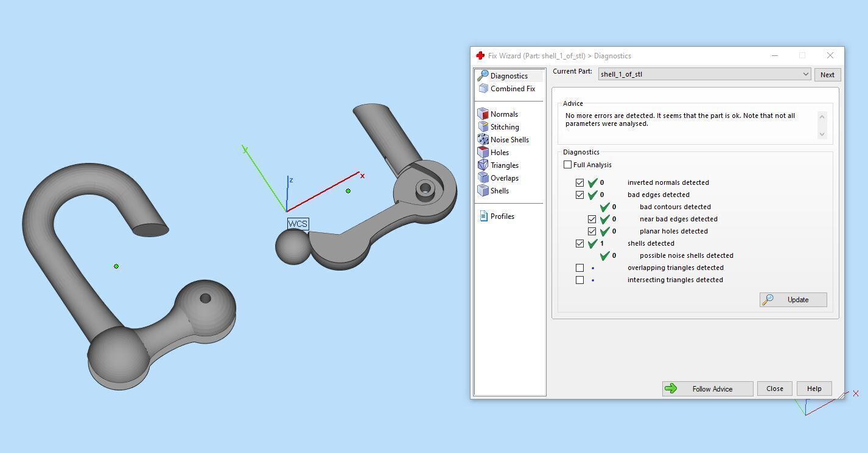Image resolution: width=868 pixels, height=453 pixels.
Task: Click the Noise Shells icon
Action: 483,139
